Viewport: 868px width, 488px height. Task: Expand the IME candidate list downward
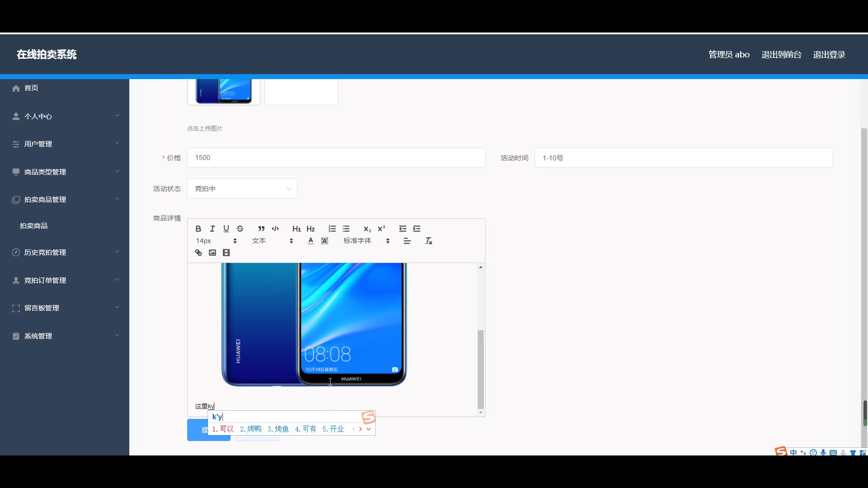pos(369,429)
